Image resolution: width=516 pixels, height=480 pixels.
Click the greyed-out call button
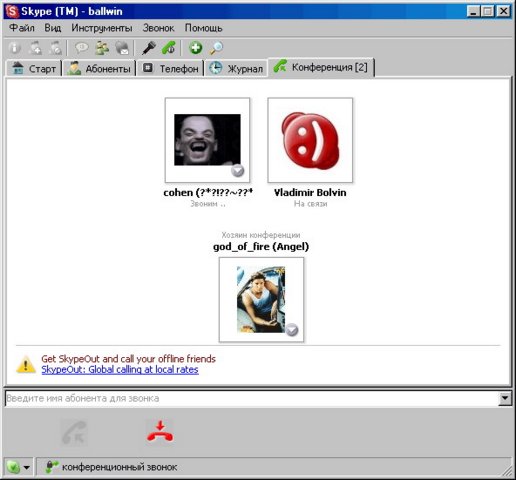pyautogui.click(x=75, y=433)
